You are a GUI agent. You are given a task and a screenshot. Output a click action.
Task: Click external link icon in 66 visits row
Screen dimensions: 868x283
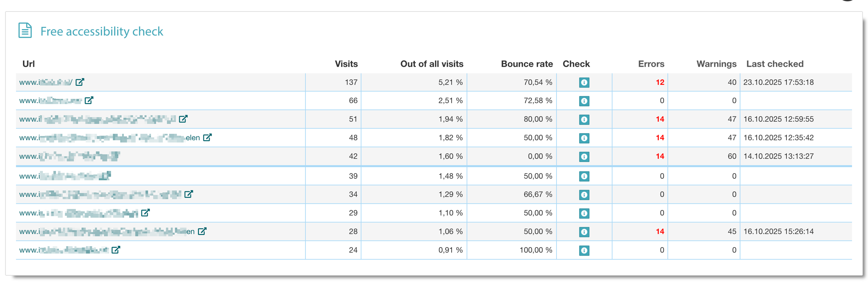click(89, 100)
